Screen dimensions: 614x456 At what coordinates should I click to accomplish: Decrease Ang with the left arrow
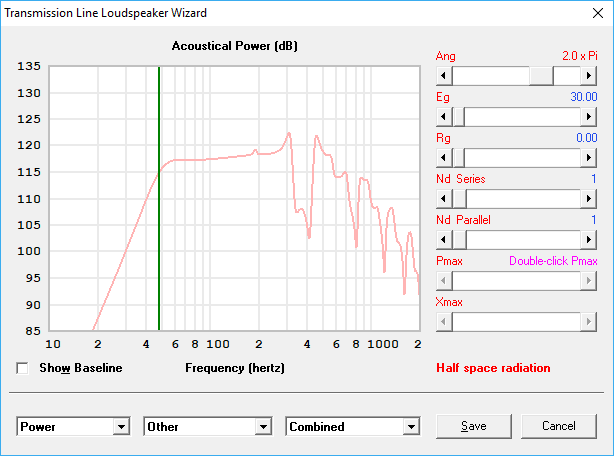(x=444, y=76)
